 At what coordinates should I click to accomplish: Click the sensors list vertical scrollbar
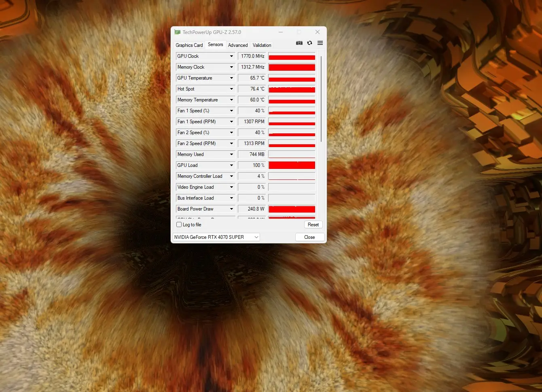pos(321,99)
